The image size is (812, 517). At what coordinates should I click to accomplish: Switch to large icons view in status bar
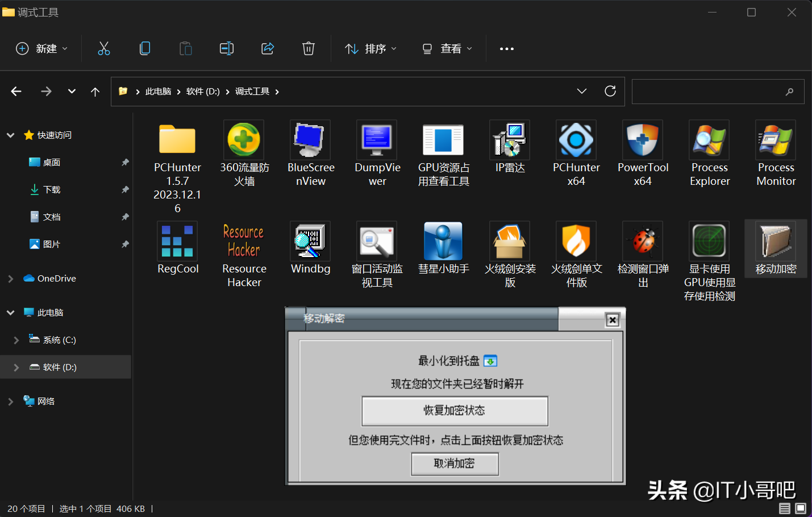tap(800, 508)
